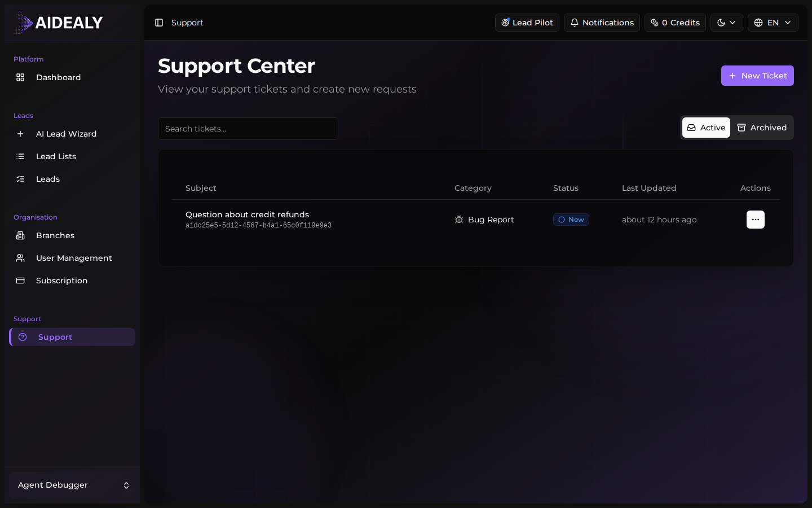Toggle the sidebar panel icon

(159, 23)
